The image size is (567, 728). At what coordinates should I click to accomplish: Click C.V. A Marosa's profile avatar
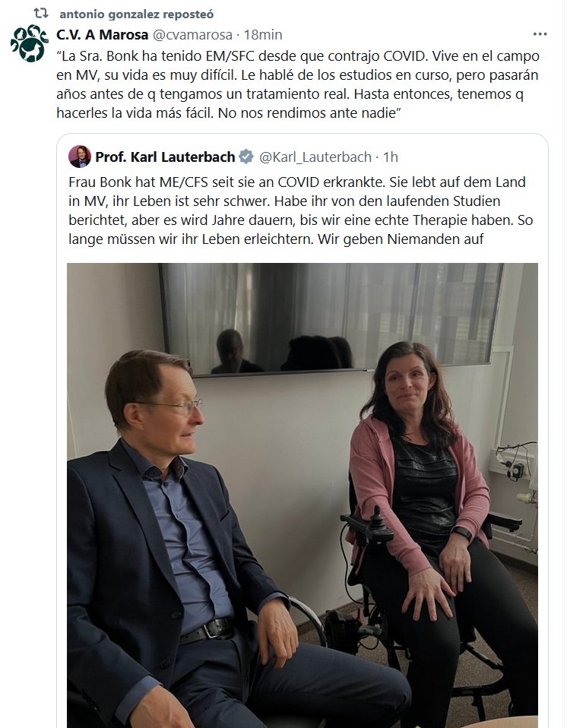click(x=29, y=43)
